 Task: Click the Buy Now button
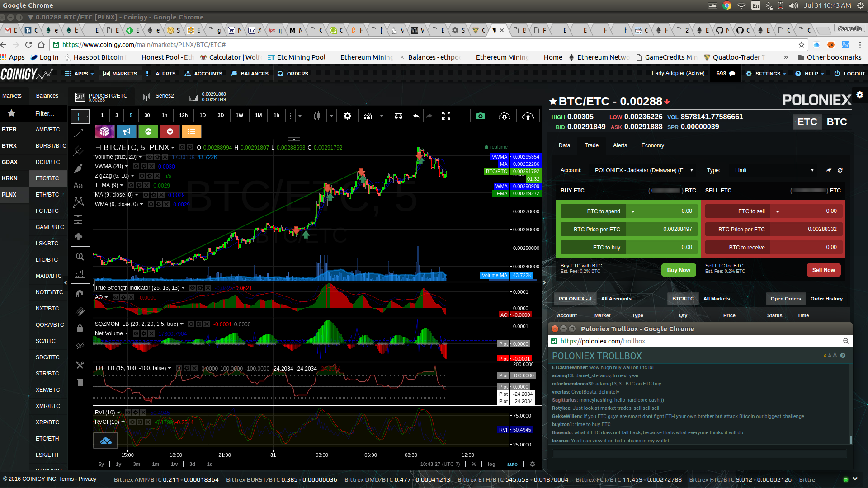[678, 270]
